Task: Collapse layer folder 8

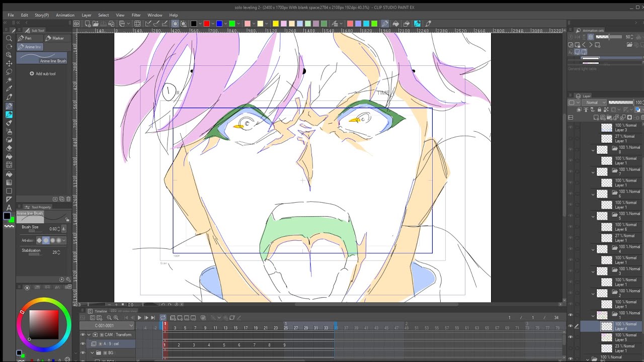Action: pos(593,150)
